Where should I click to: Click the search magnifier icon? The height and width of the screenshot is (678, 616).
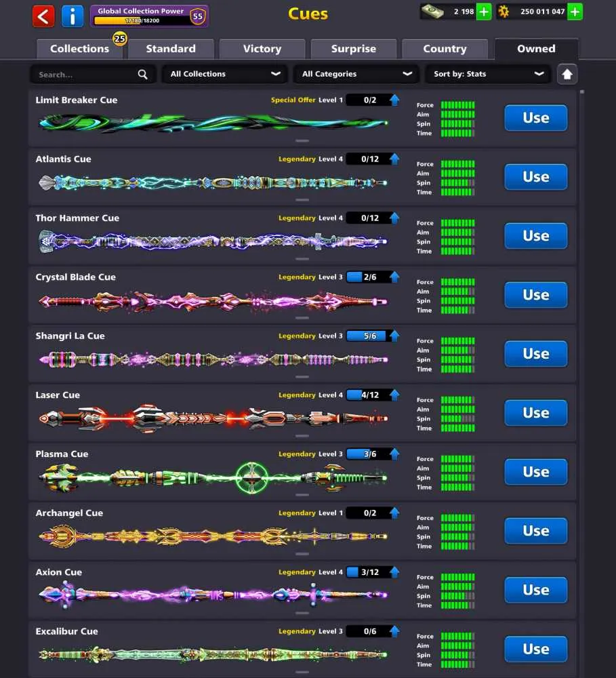pyautogui.click(x=143, y=75)
